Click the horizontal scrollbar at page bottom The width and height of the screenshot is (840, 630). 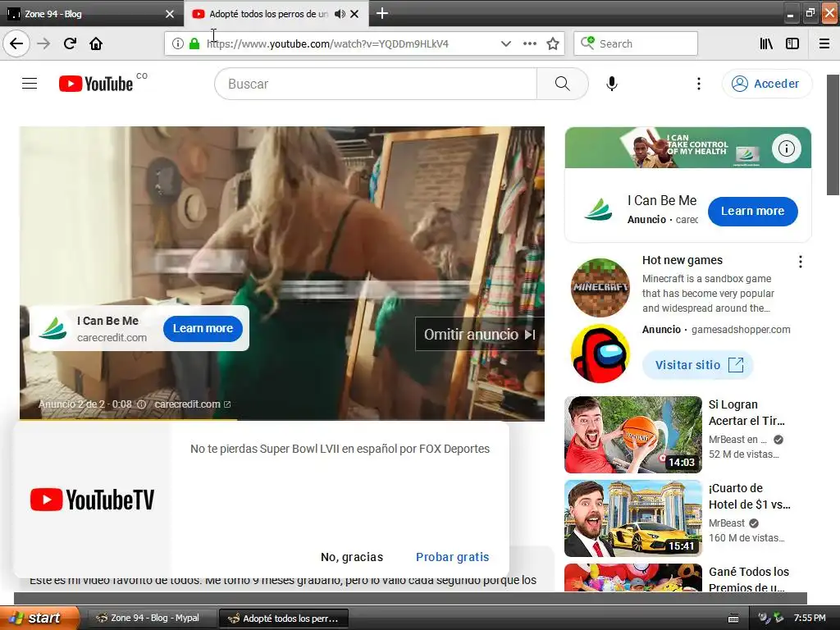click(410, 598)
